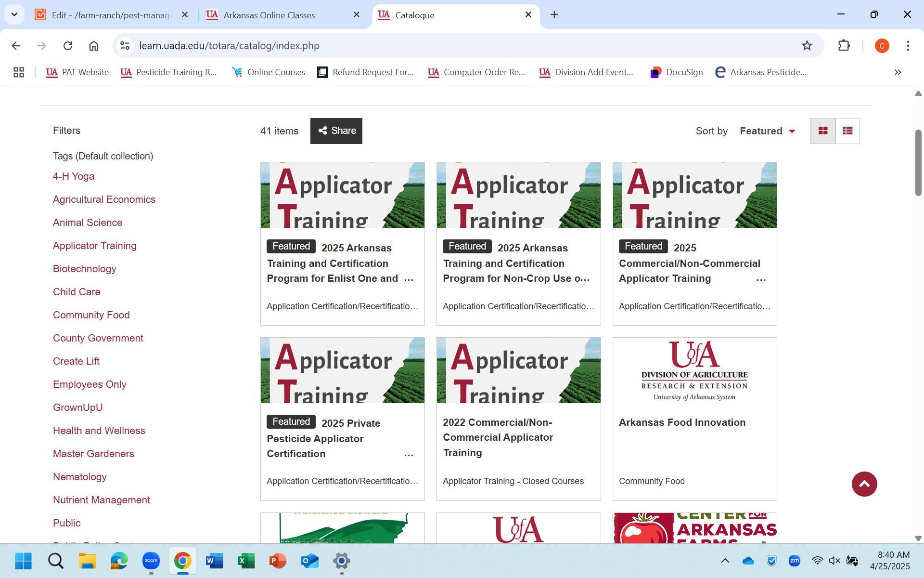Filter by 4-H Yoga tag

(x=74, y=176)
